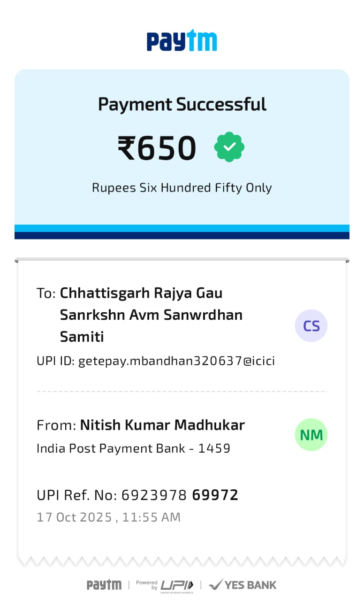Select the ₹650 amount text
364x601 pixels.
click(x=157, y=148)
